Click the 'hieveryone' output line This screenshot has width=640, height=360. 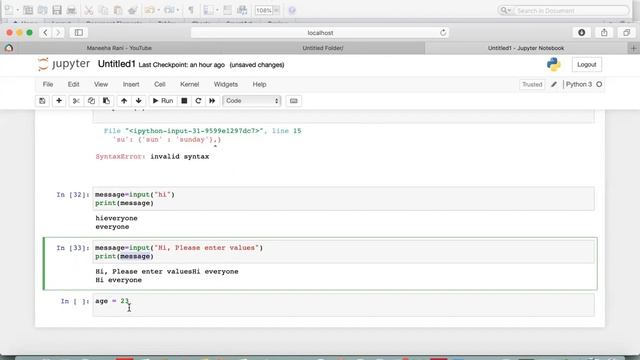[x=116, y=218]
